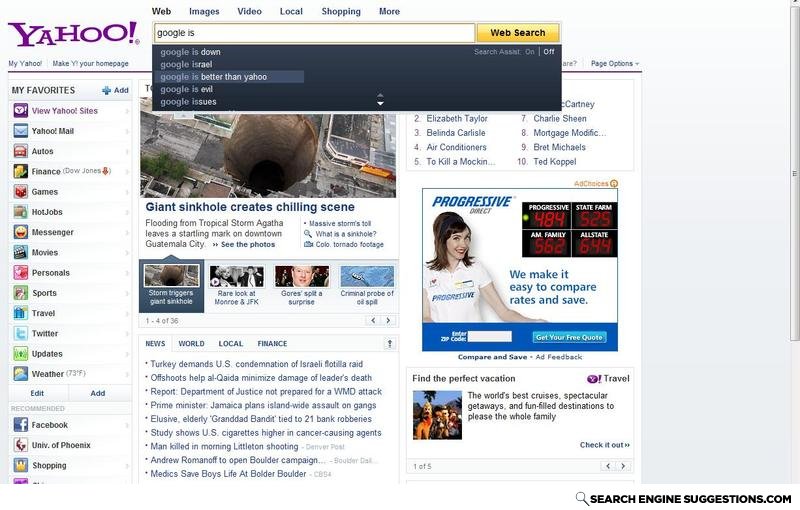
Task: Select the WORLD news tab
Action: click(x=191, y=344)
